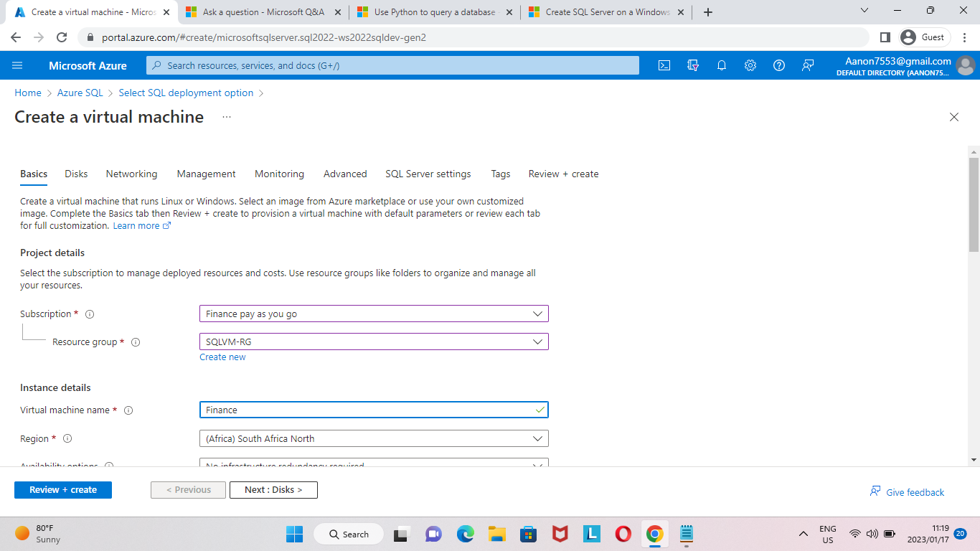Open the Windows taskbar Search box

[349, 534]
